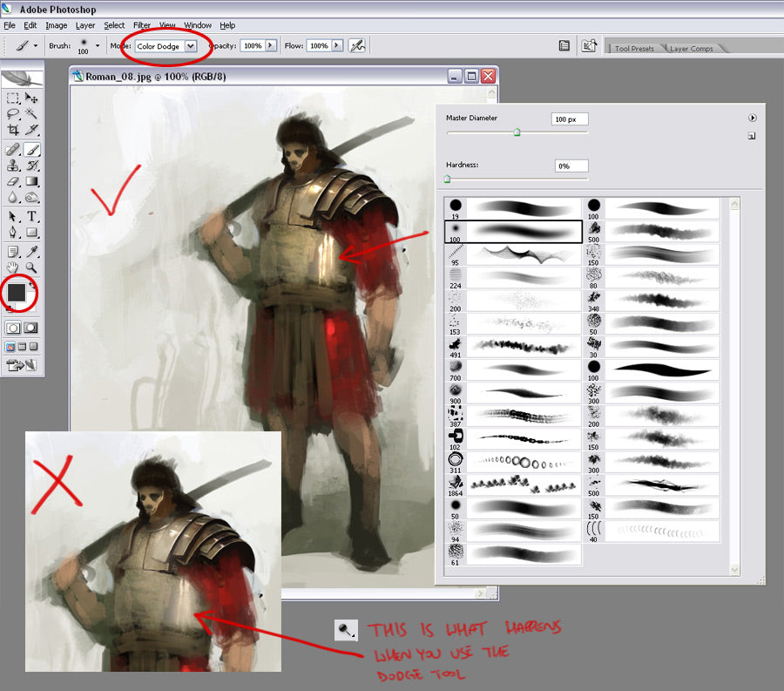Switch to Quick Mask editing mode
784x691 pixels.
point(30,328)
